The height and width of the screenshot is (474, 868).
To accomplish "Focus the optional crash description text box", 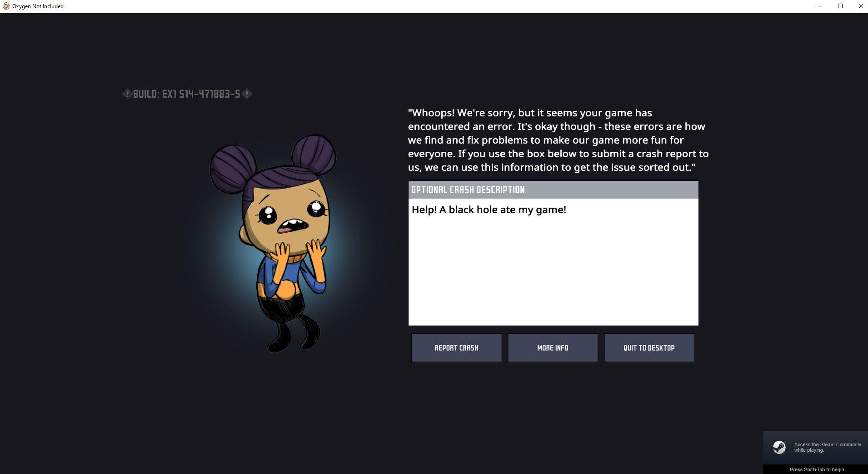I will coord(553,262).
